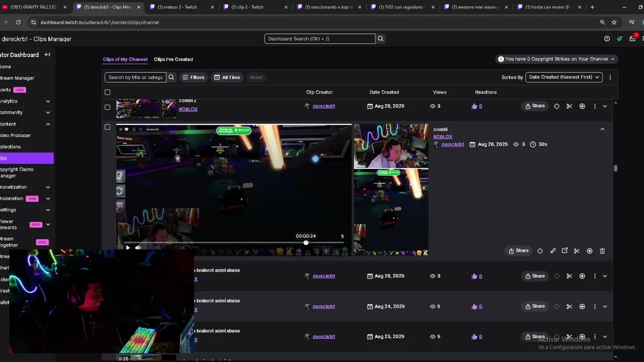Open combi clip in new window icon
The width and height of the screenshot is (644, 362).
tap(565, 251)
